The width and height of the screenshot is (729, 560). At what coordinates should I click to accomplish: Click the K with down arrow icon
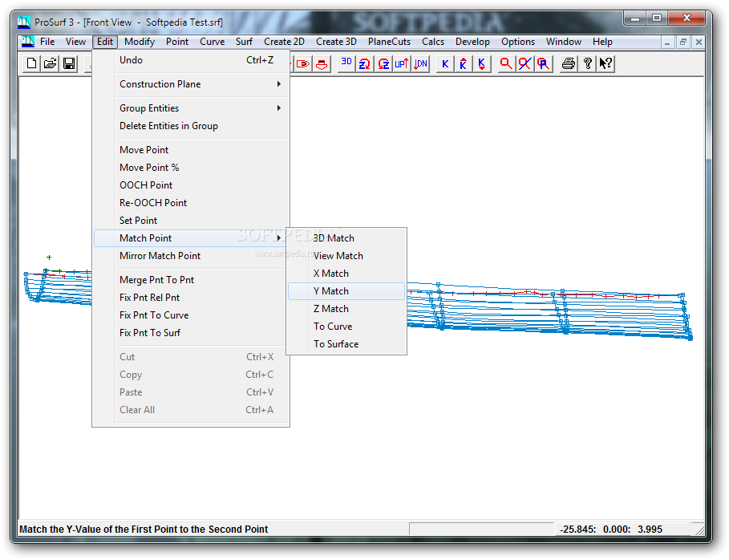point(482,63)
